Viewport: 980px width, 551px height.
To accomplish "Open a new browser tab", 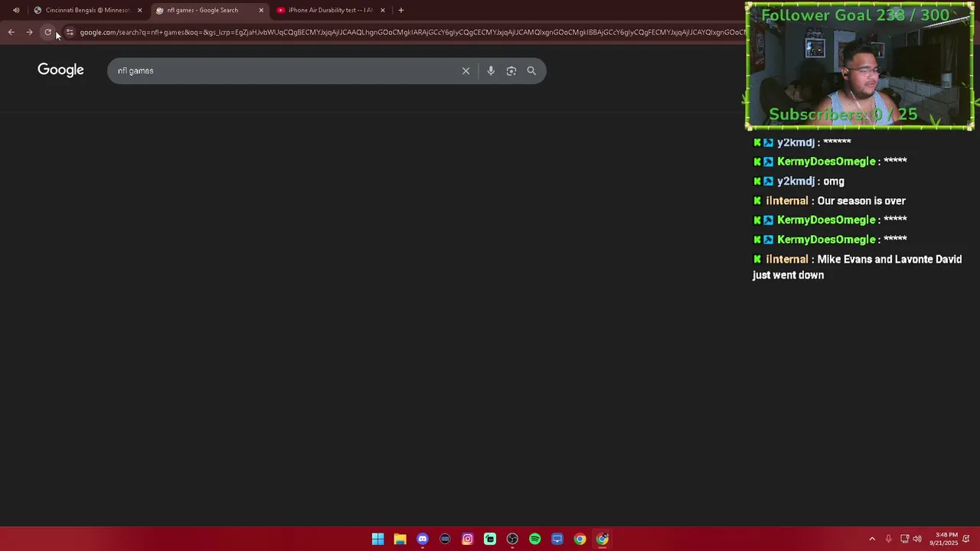I will coord(400,10).
